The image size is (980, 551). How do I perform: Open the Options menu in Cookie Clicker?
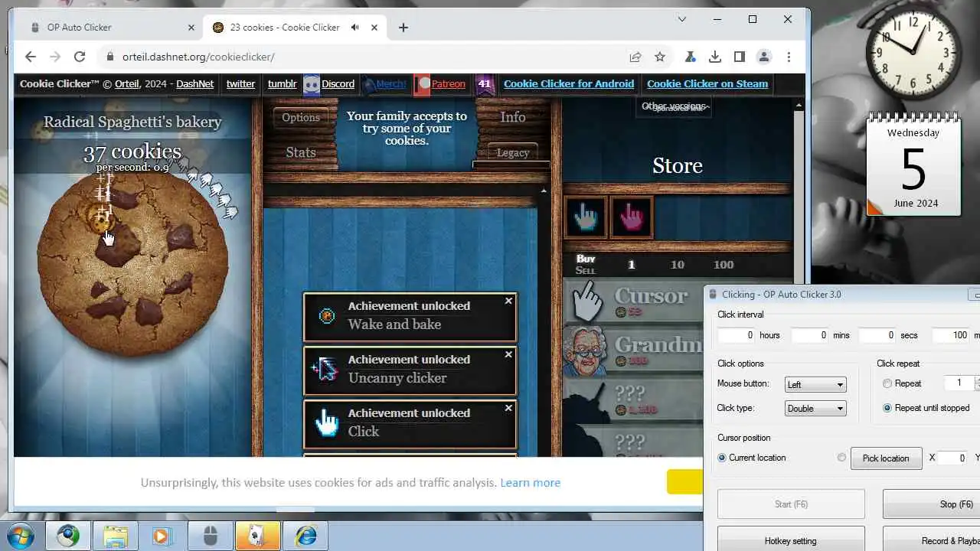click(301, 117)
